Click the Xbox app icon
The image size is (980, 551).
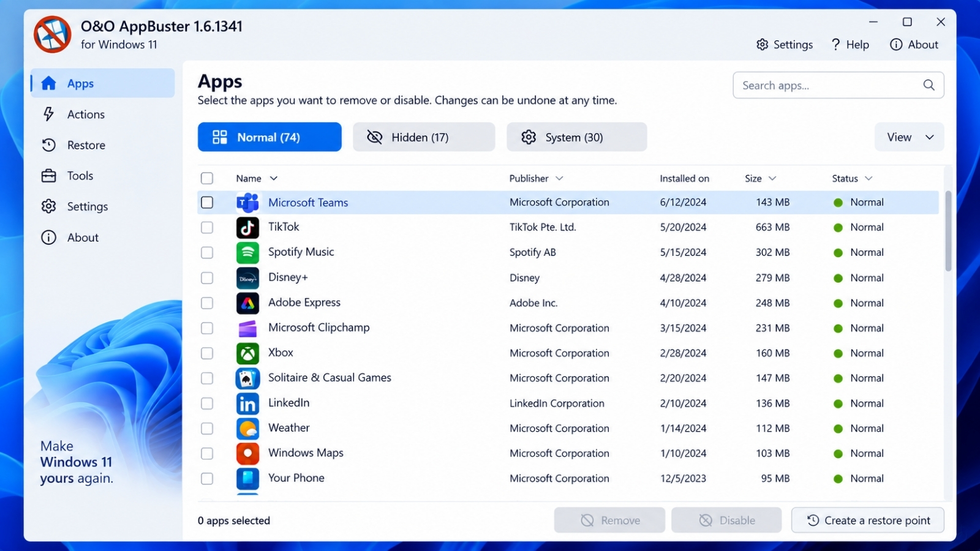coord(247,353)
